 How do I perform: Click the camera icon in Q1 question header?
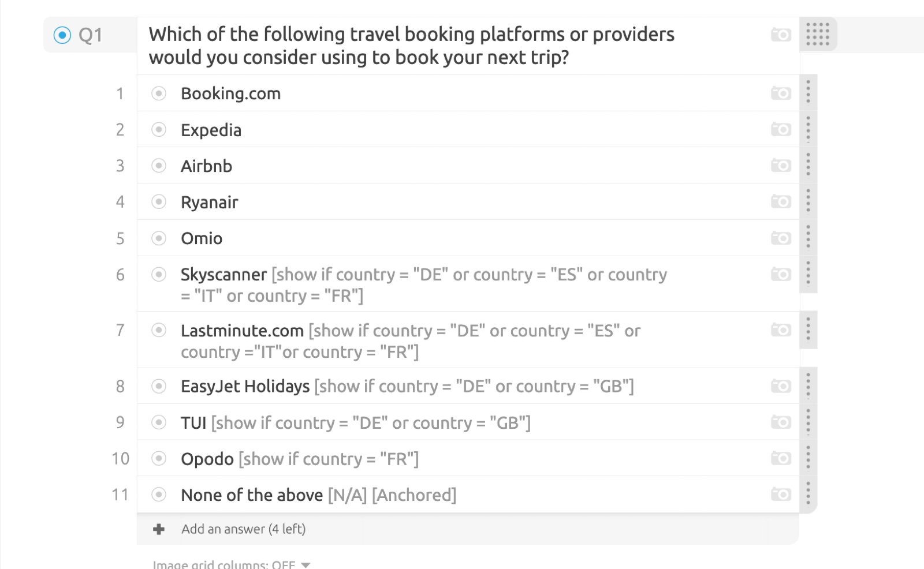pos(781,35)
